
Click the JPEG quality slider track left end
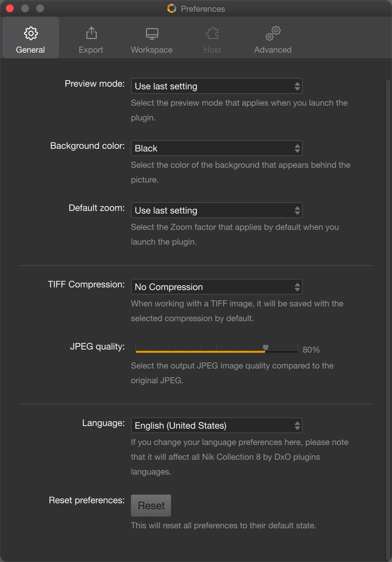coord(137,351)
